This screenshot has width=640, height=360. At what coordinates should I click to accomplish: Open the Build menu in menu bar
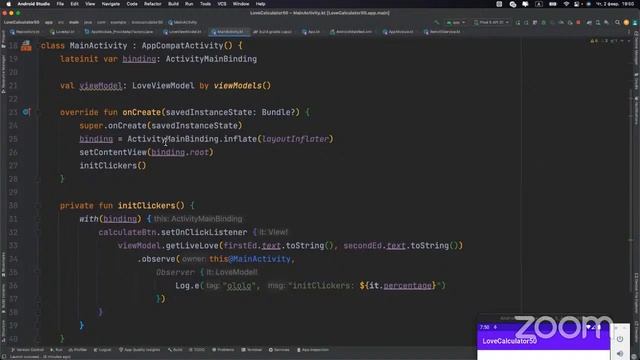pyautogui.click(x=173, y=4)
